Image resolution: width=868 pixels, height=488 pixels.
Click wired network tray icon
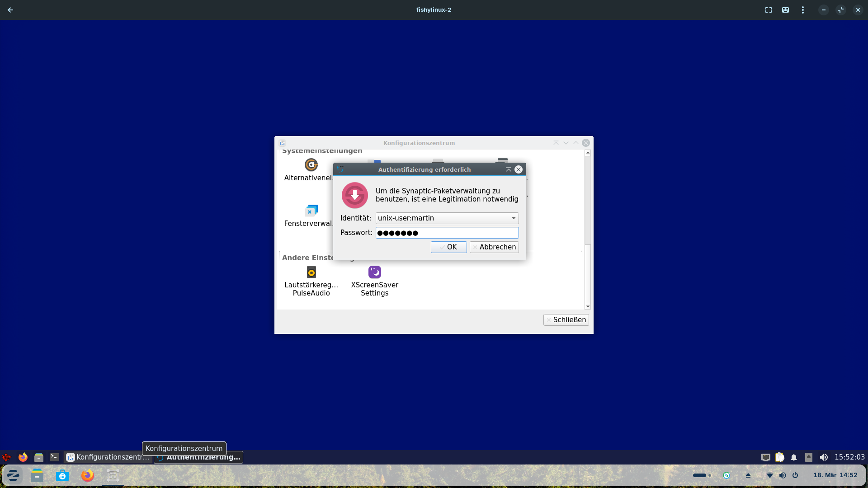766,457
